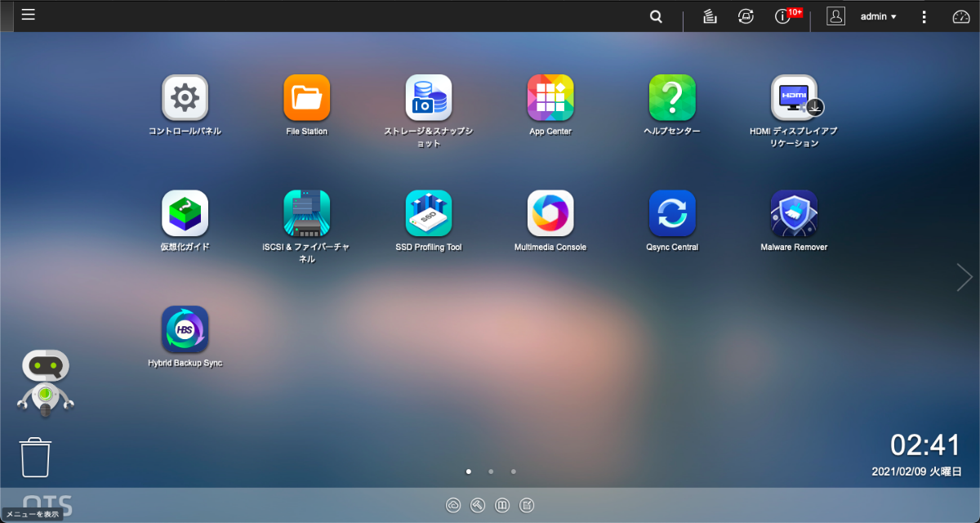Open the コントロールパネル app
980x523 pixels.
(185, 98)
